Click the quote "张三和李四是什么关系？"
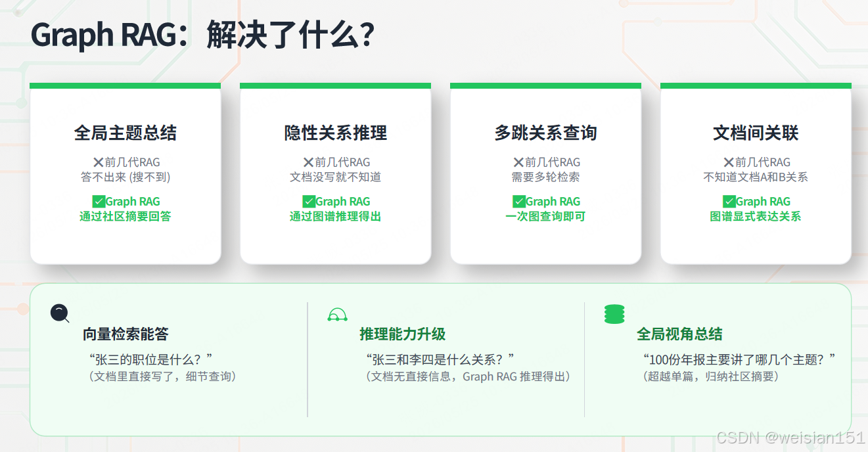This screenshot has height=452, width=868. tap(440, 359)
